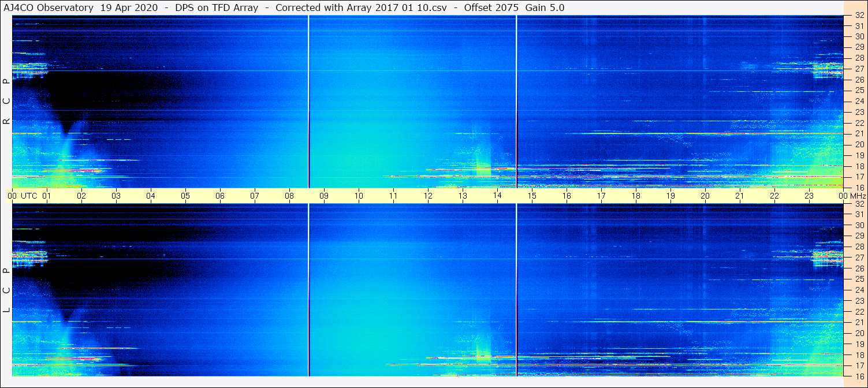Click white vertical marker near 08:30 in LCP panel
This screenshot has height=388, width=868.
click(x=309, y=290)
